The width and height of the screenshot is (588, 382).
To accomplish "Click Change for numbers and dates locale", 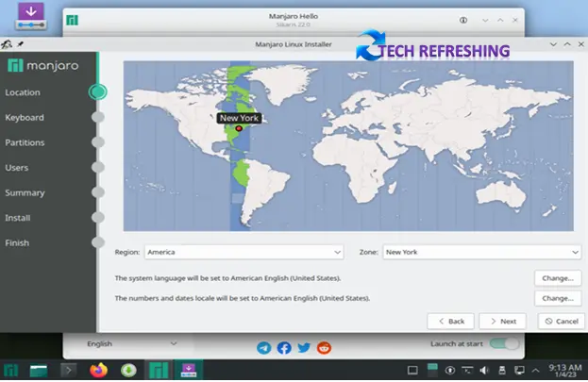I will (558, 298).
